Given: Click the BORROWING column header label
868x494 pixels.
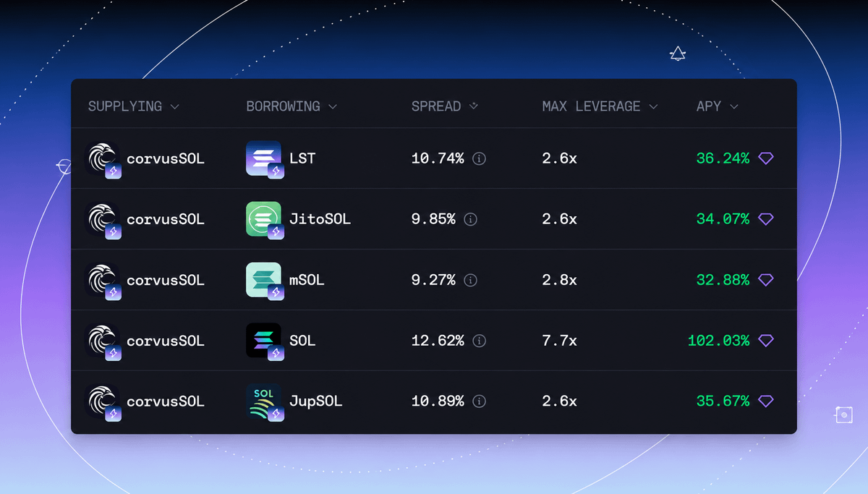Looking at the screenshot, I should point(283,106).
